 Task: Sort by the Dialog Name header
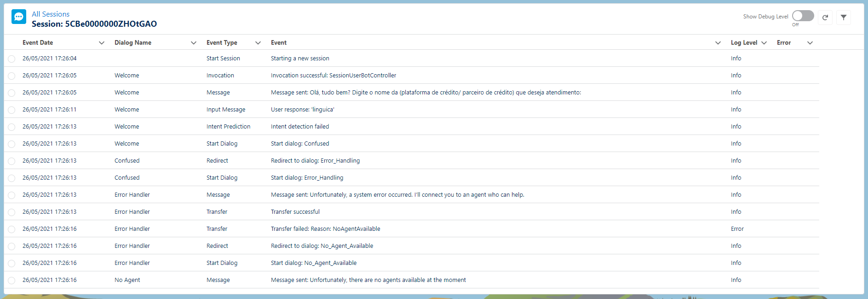[x=133, y=43]
